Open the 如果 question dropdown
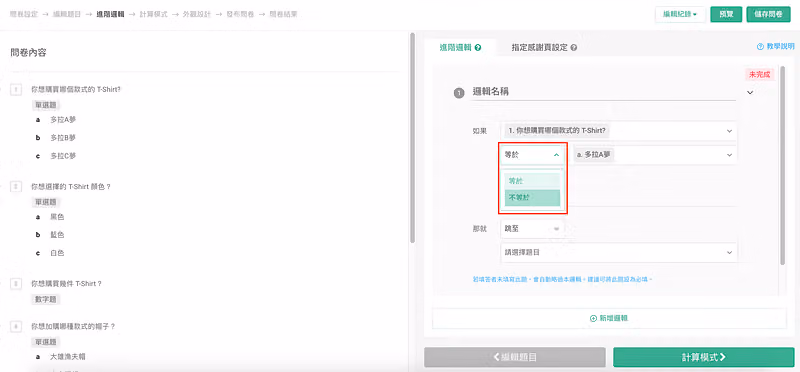This screenshot has width=800, height=372. tap(619, 131)
